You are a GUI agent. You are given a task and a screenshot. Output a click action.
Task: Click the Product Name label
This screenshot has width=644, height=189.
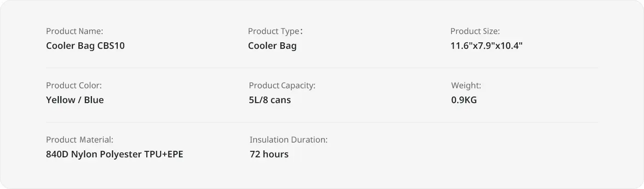[x=75, y=31]
